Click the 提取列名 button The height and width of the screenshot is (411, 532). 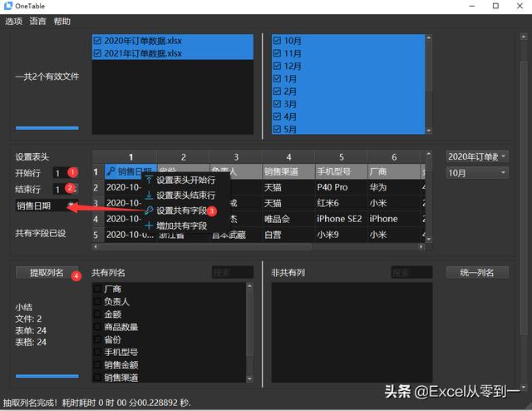click(x=40, y=272)
